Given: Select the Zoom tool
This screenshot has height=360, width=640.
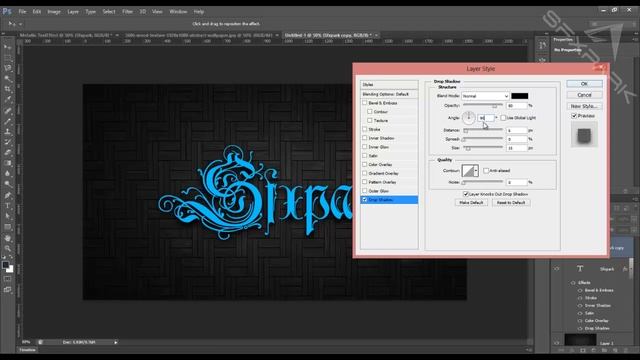Looking at the screenshot, I should [8, 248].
